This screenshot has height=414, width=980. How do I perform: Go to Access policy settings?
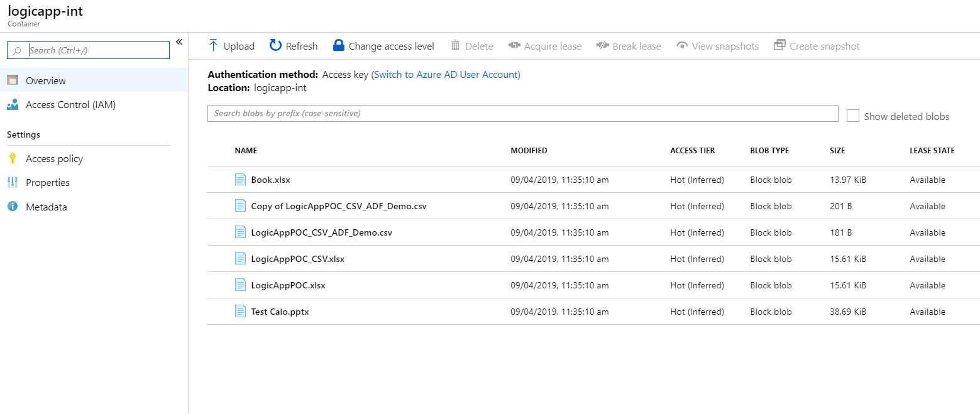coord(54,159)
